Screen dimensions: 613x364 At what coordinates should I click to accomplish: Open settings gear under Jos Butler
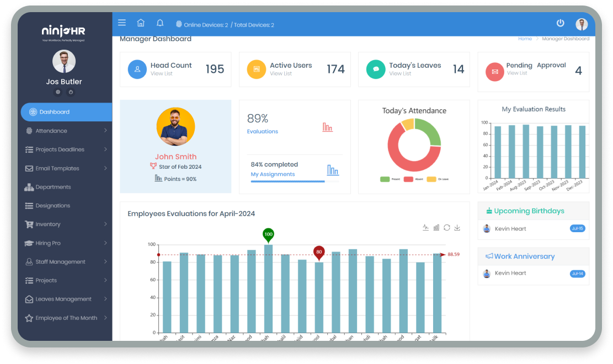(58, 92)
